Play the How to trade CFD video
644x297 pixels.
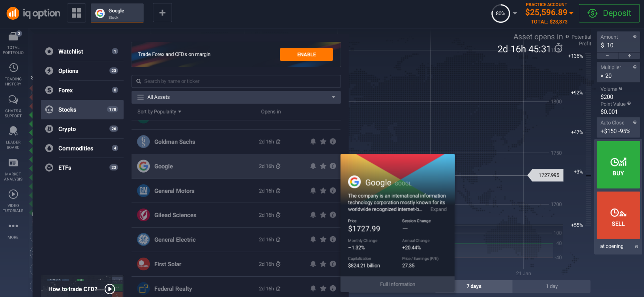110,289
